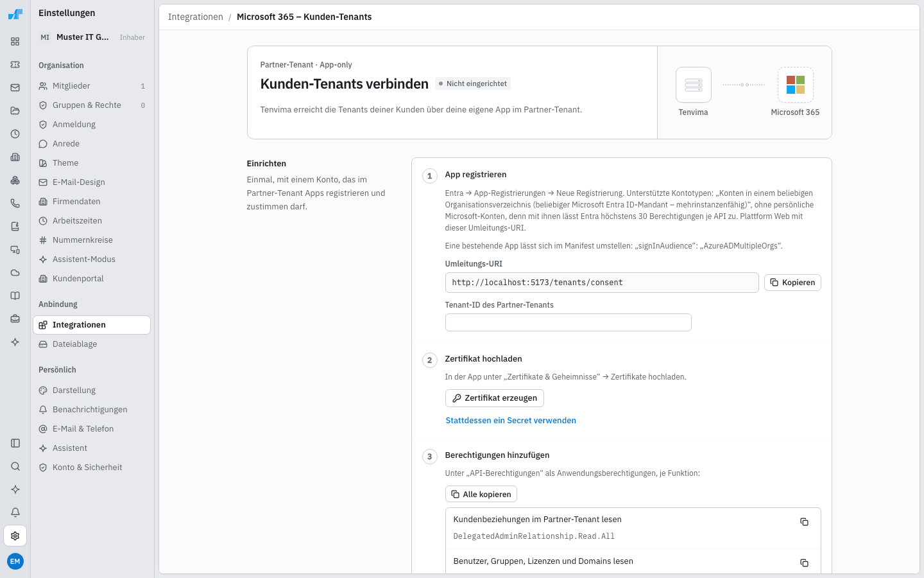924x578 pixels.
Task: Open the dashboard grid icon in the rail
Action: coord(15,42)
